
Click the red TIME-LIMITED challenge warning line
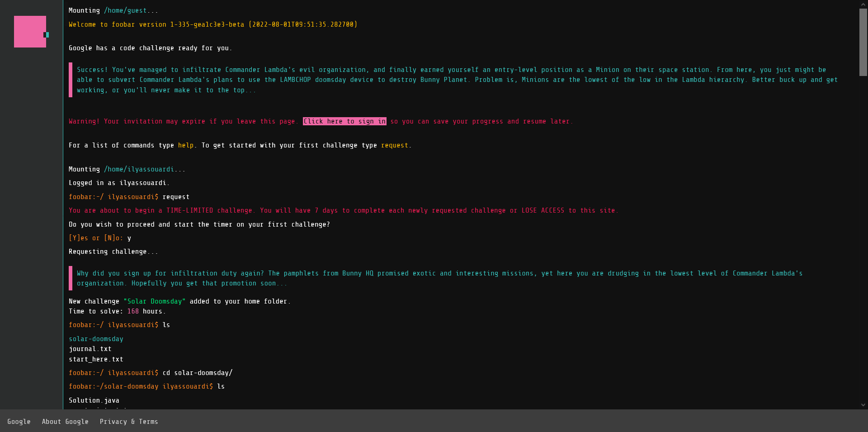pos(344,210)
